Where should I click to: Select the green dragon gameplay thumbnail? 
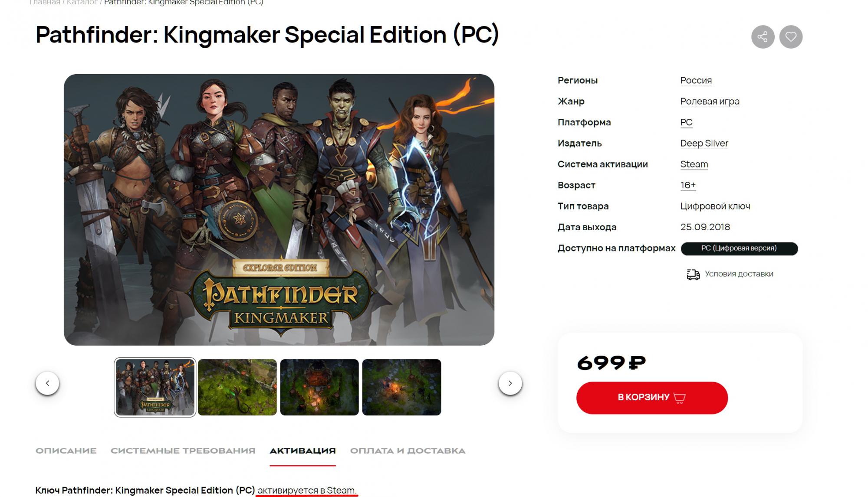point(237,387)
